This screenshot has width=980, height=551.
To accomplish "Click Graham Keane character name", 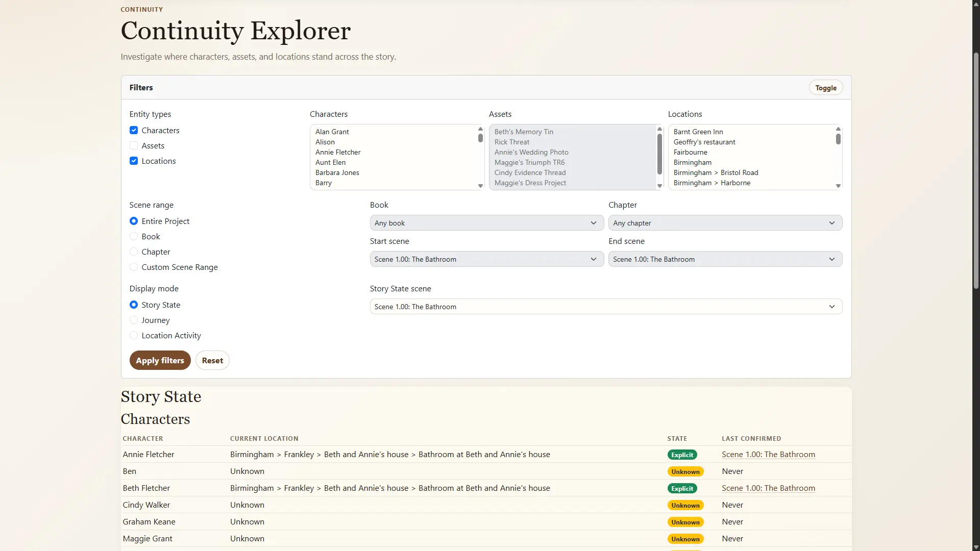I will click(x=149, y=521).
